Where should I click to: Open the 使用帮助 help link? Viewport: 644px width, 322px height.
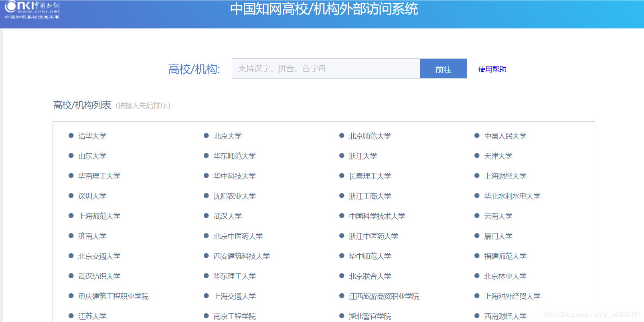point(492,69)
